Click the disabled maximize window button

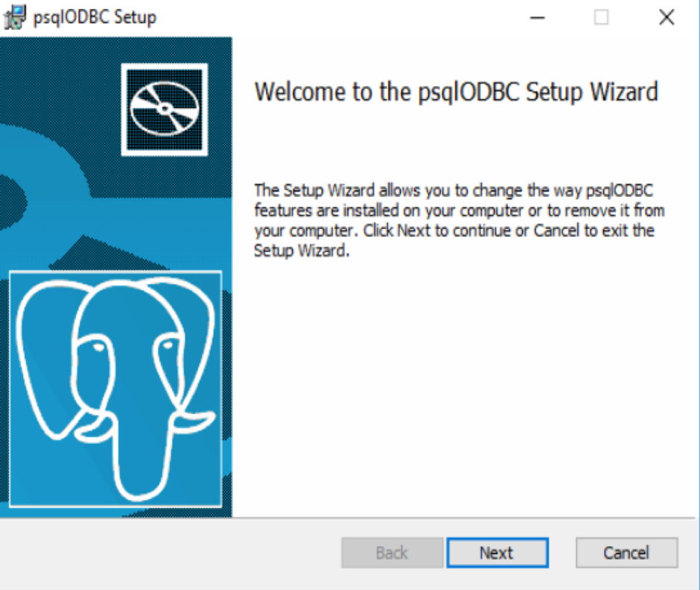click(x=602, y=17)
